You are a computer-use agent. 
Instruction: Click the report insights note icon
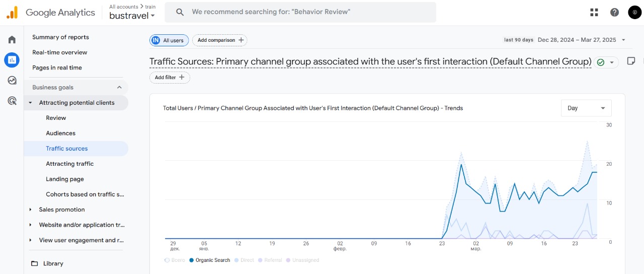coord(631,61)
